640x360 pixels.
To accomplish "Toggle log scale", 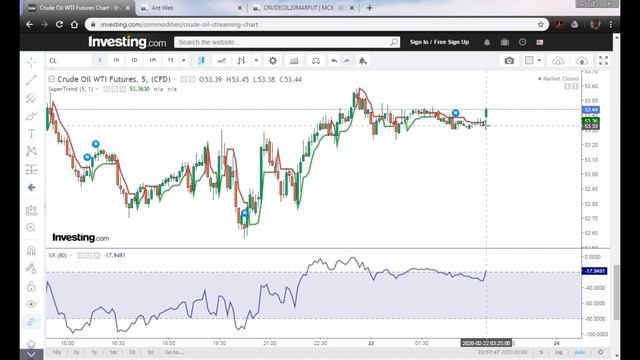I will (559, 352).
